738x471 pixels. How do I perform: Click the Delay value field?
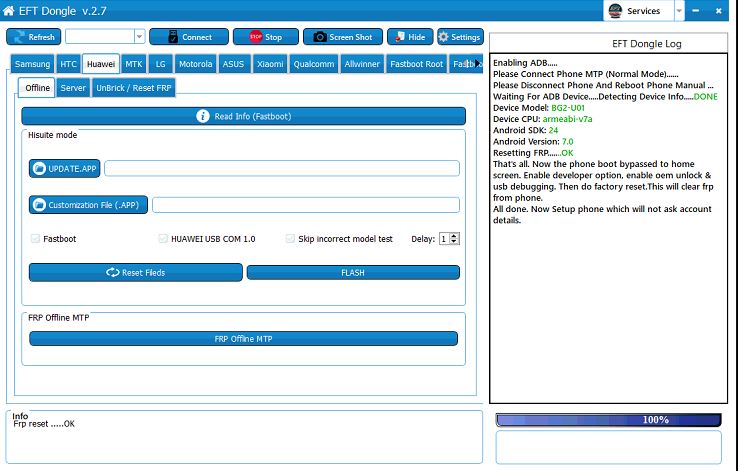pyautogui.click(x=444, y=239)
